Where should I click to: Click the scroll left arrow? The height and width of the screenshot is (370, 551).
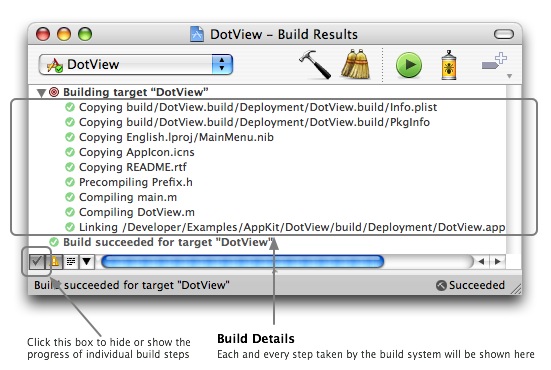pos(481,261)
